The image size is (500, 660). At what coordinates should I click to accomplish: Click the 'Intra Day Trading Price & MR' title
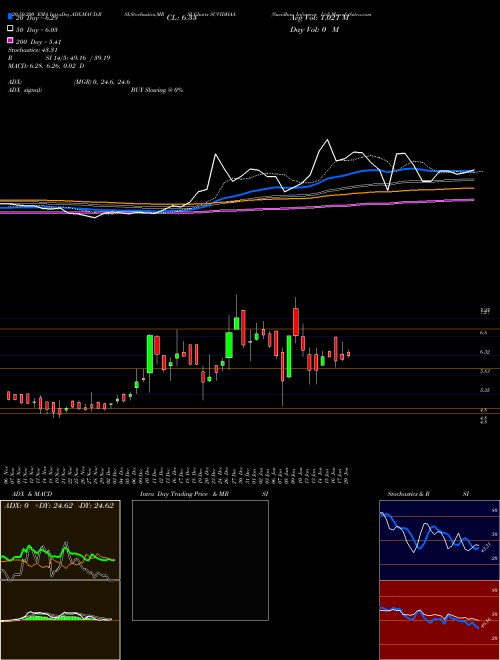(184, 494)
